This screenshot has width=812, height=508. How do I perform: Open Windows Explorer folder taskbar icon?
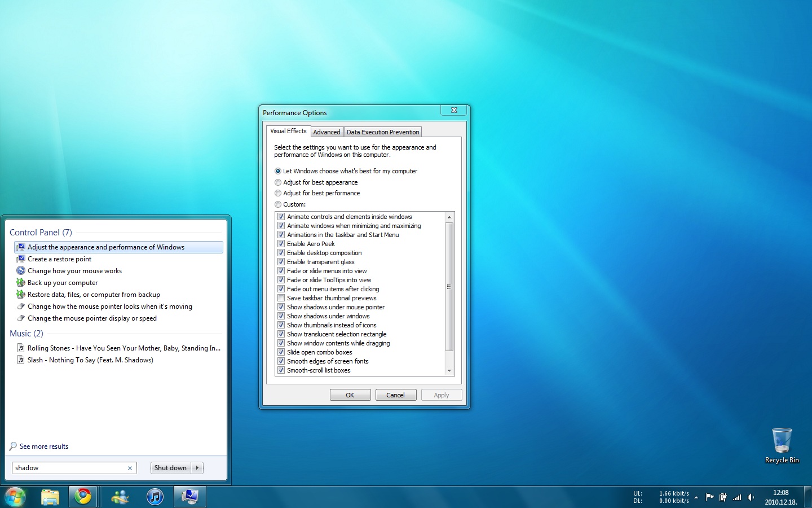[x=50, y=497]
